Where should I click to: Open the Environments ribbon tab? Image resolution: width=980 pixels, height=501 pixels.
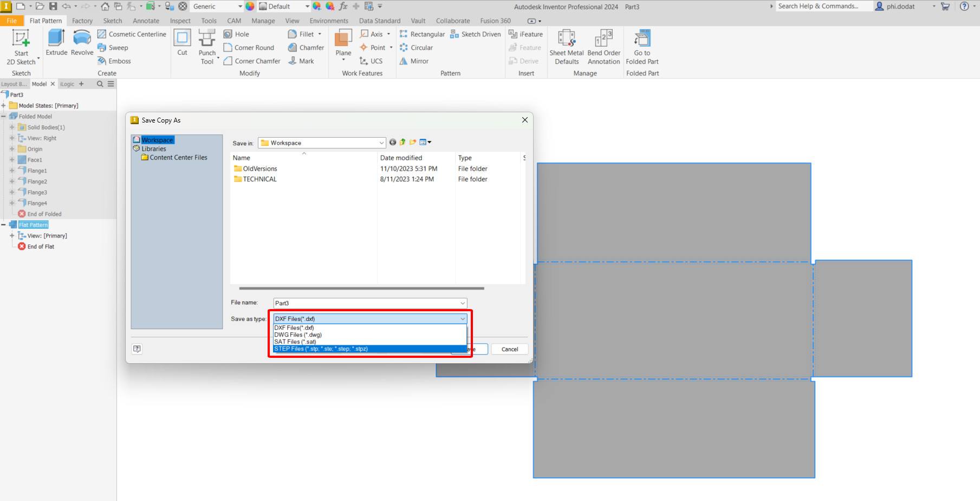(329, 21)
